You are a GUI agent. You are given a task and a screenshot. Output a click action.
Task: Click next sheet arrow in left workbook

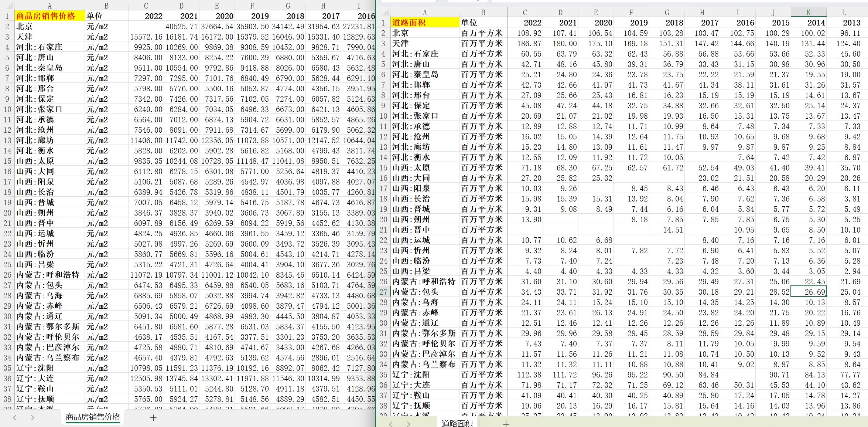(x=33, y=418)
